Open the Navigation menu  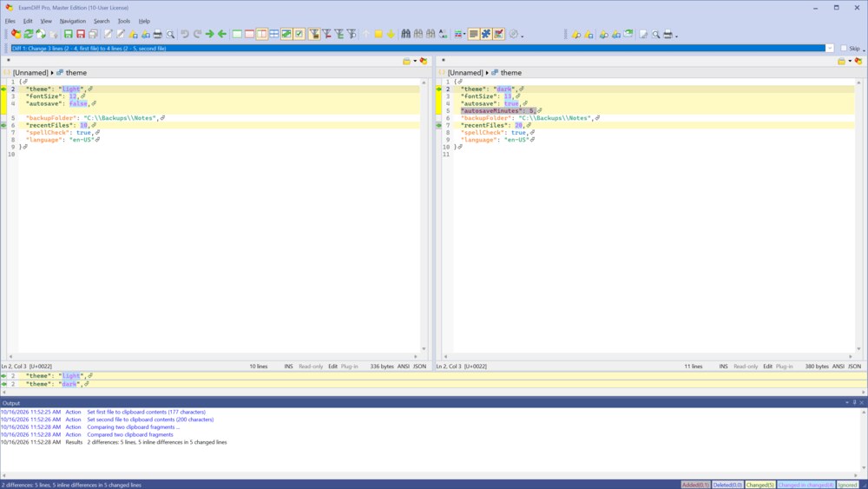click(73, 21)
